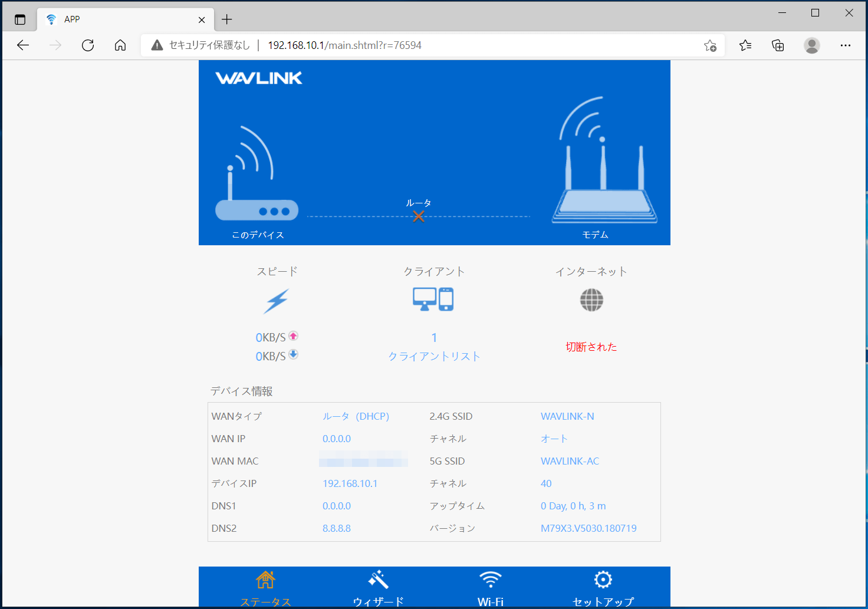Reload the page with the refresh button
This screenshot has width=868, height=609.
tap(88, 45)
